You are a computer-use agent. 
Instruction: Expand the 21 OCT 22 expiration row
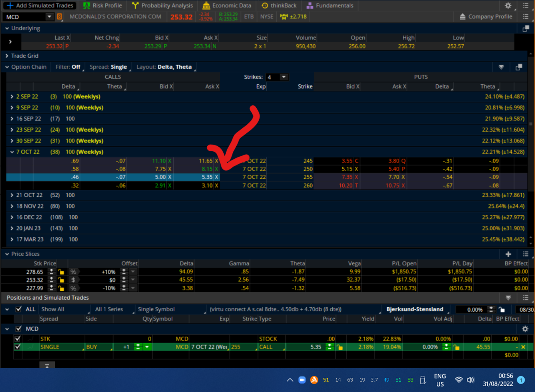coord(12,195)
